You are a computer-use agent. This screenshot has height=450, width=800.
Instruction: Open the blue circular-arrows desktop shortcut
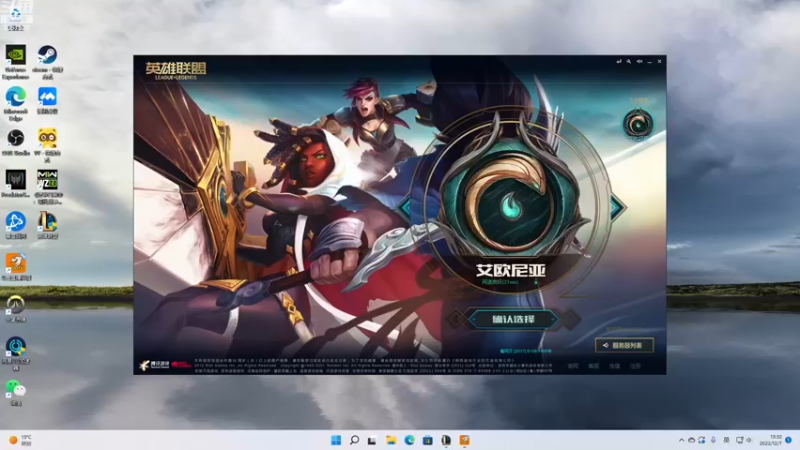[16, 226]
